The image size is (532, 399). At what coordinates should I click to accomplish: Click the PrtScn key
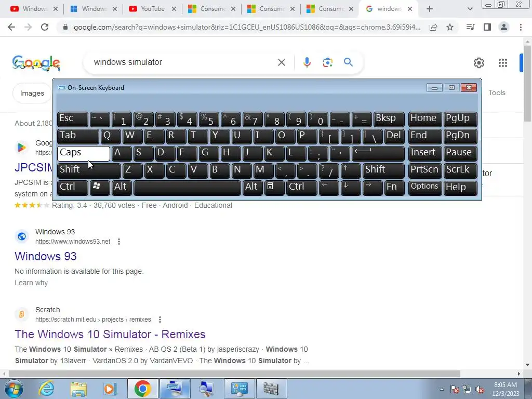tap(425, 170)
